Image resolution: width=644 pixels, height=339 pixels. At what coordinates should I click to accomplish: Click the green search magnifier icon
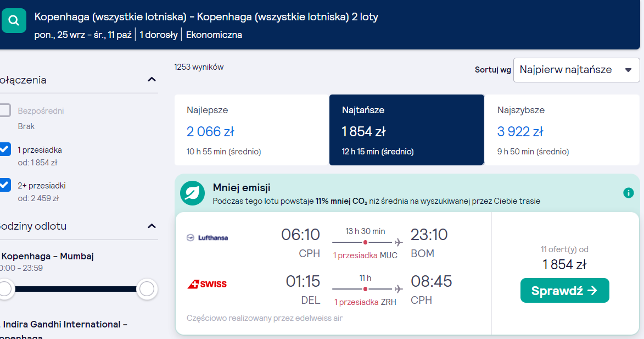click(14, 20)
